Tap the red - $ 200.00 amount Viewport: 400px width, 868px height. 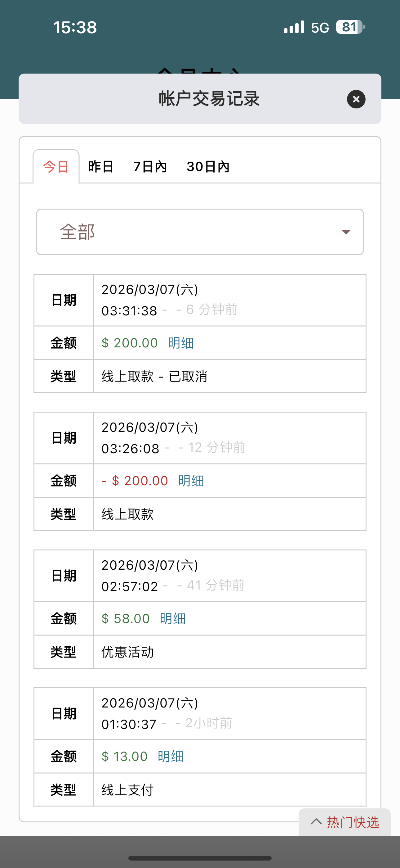135,481
